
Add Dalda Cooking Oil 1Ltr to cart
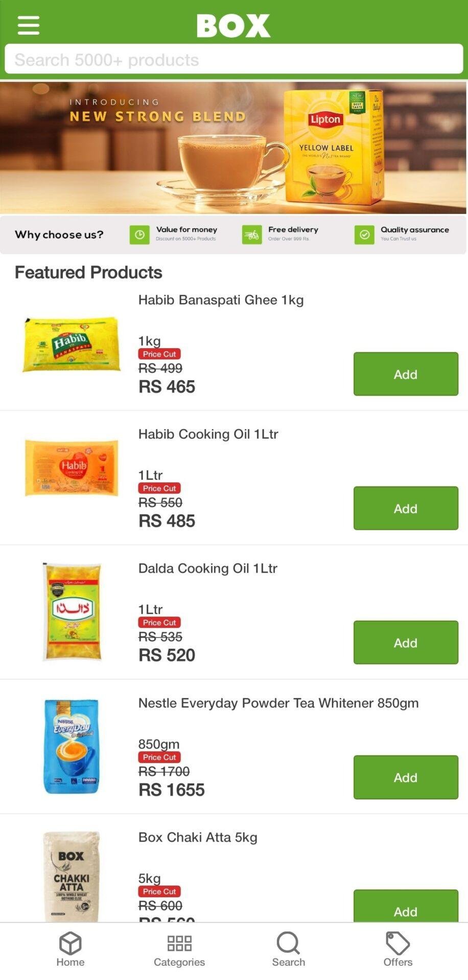(x=406, y=643)
